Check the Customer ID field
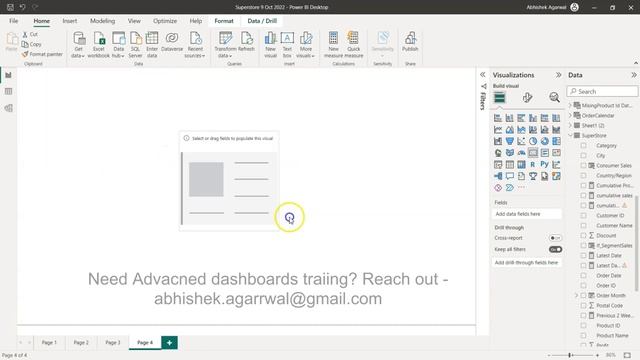The image size is (640, 360). 583,216
